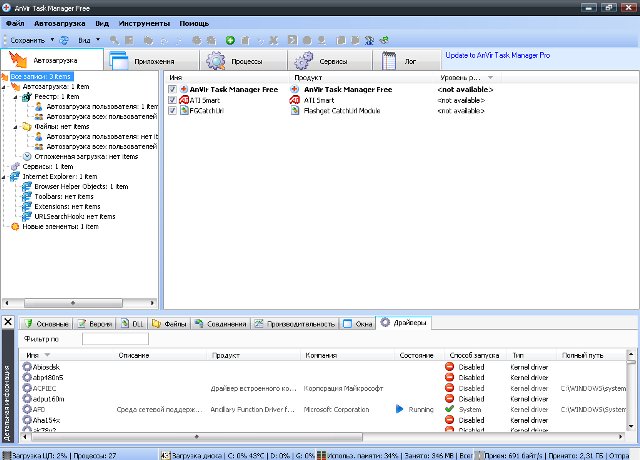Click the Реестр registry icon in tree
640x460 pixels.
pyautogui.click(x=27, y=97)
